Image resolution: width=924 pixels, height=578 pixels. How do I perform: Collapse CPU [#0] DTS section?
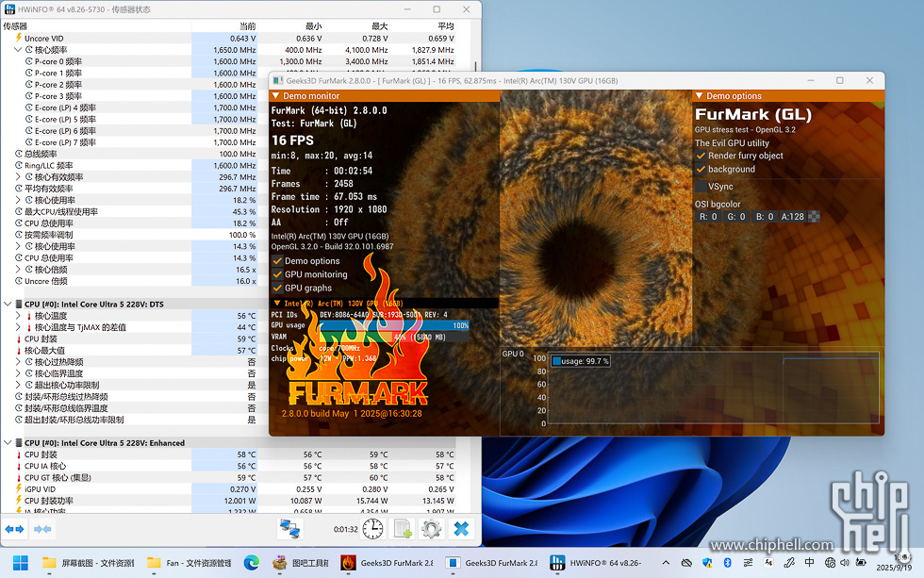pos(8,304)
